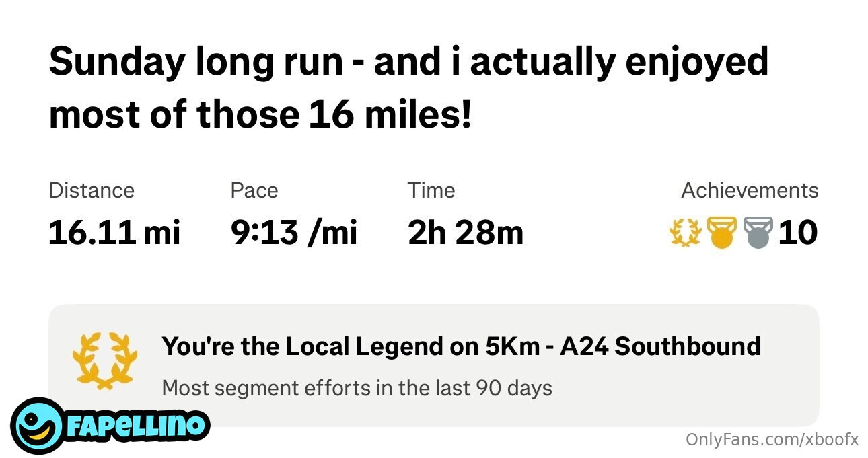Screen dimensions: 868x458
Task: Click the second title line "most of those 16 miles!"
Action: [x=260, y=114]
